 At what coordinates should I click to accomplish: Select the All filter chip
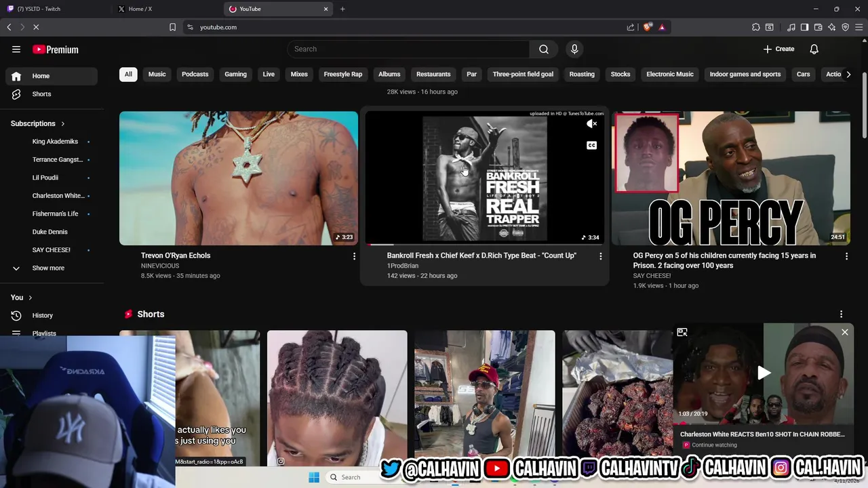[128, 74]
